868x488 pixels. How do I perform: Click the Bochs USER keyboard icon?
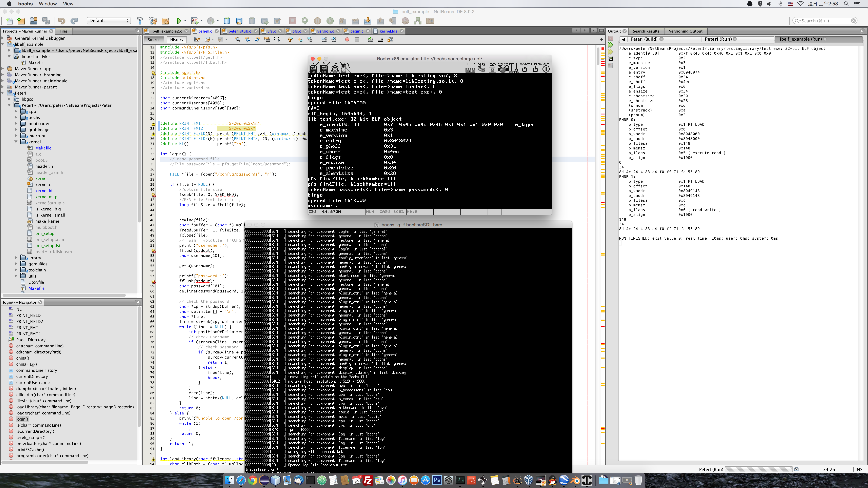click(x=470, y=68)
